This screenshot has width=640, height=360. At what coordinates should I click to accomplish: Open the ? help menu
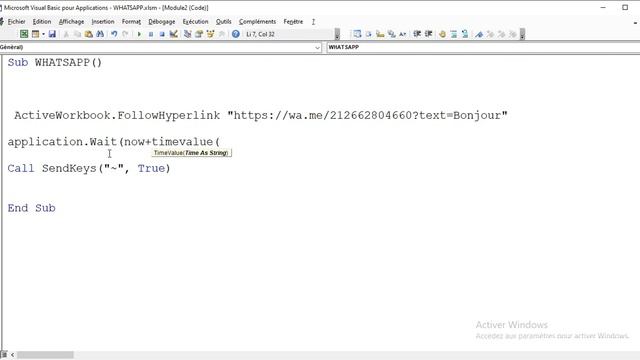point(313,22)
